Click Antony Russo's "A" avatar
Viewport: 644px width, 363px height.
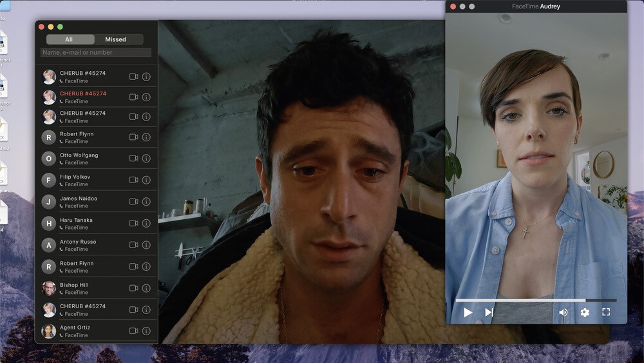[48, 245]
